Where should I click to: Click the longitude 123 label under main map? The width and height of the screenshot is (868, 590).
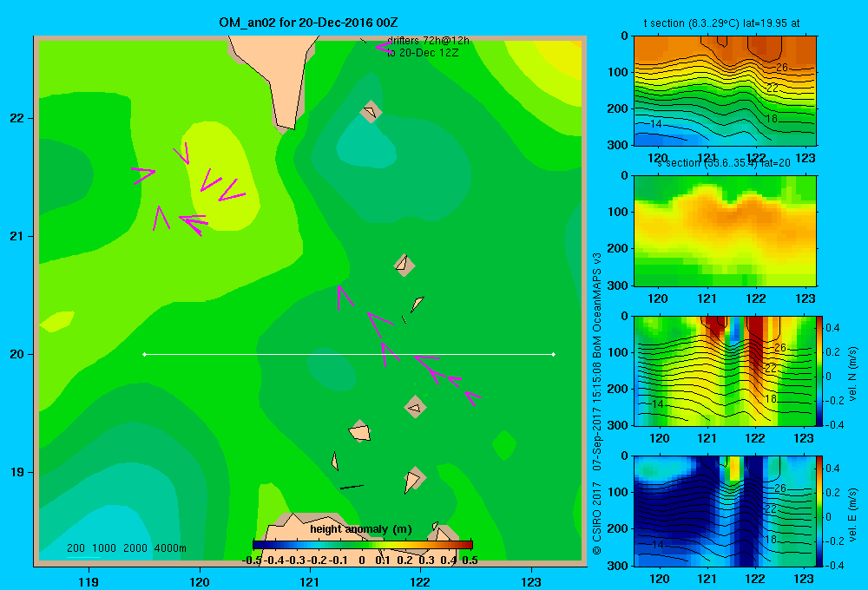(531, 581)
